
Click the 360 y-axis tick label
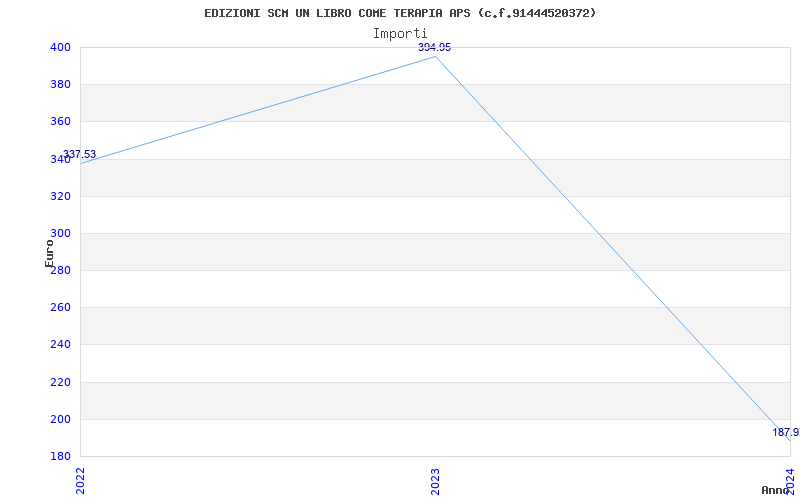pos(60,122)
